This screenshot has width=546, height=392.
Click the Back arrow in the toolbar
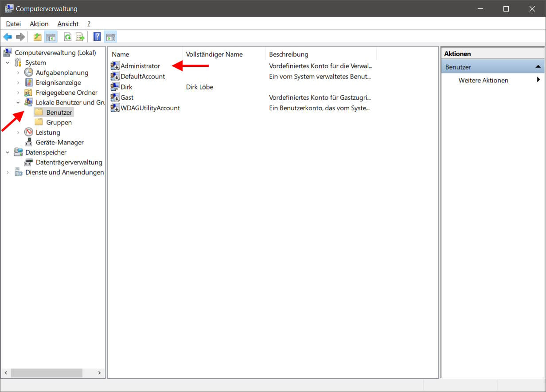[x=8, y=37]
